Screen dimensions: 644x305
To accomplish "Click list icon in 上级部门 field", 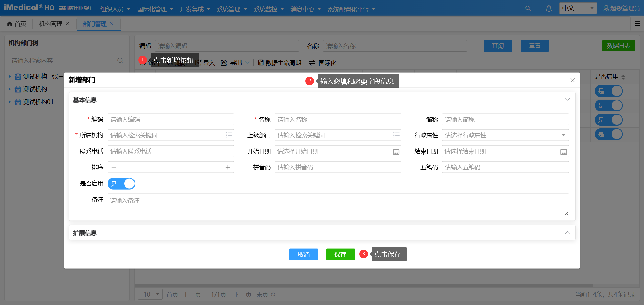I will [x=396, y=135].
